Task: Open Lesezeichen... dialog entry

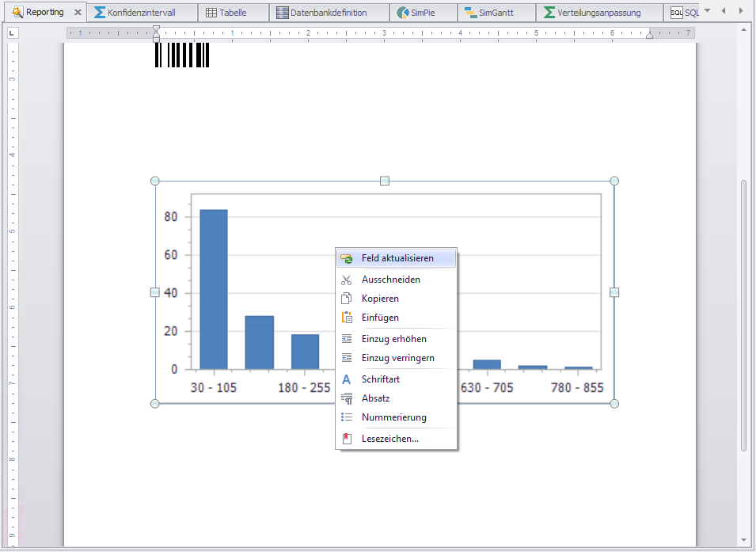Action: (396, 439)
